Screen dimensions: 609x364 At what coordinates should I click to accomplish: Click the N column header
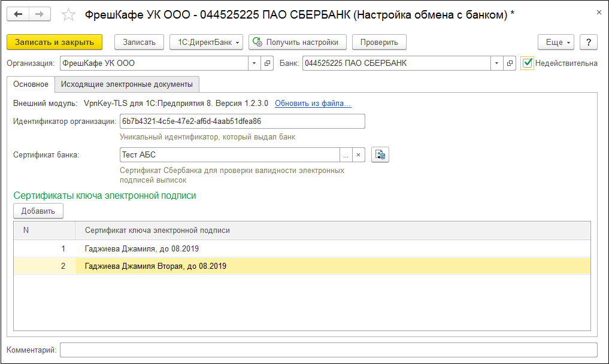pyautogui.click(x=44, y=230)
